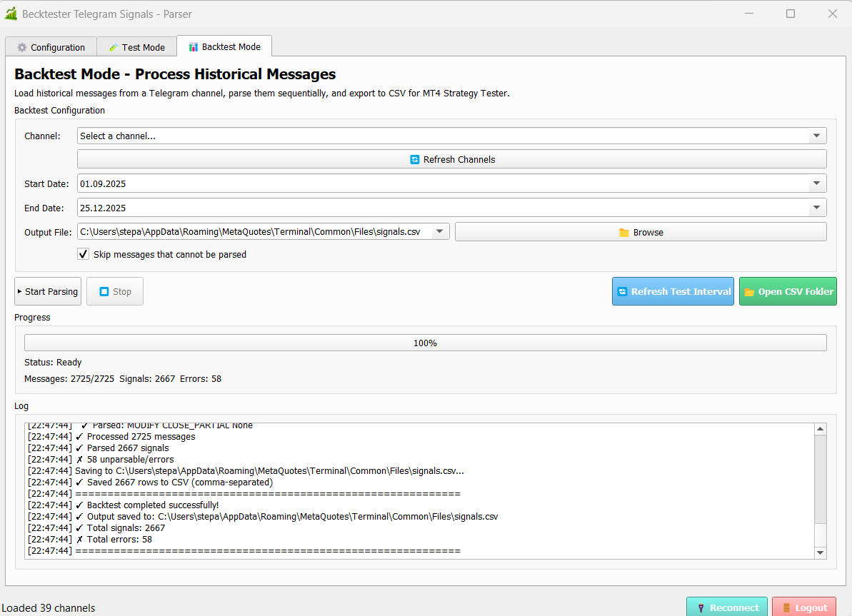The image size is (852, 616).
Task: Click the gear icon on Configuration tab
Action: pyautogui.click(x=21, y=48)
